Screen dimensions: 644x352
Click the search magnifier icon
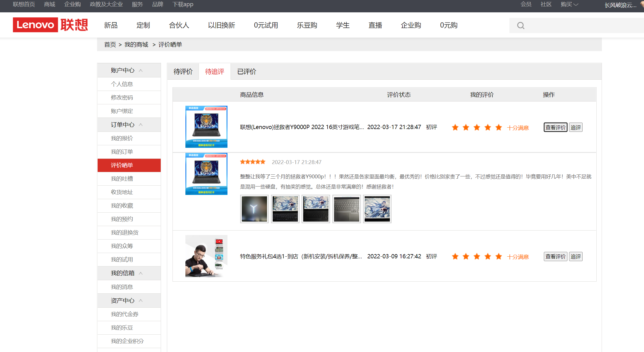[x=521, y=26]
